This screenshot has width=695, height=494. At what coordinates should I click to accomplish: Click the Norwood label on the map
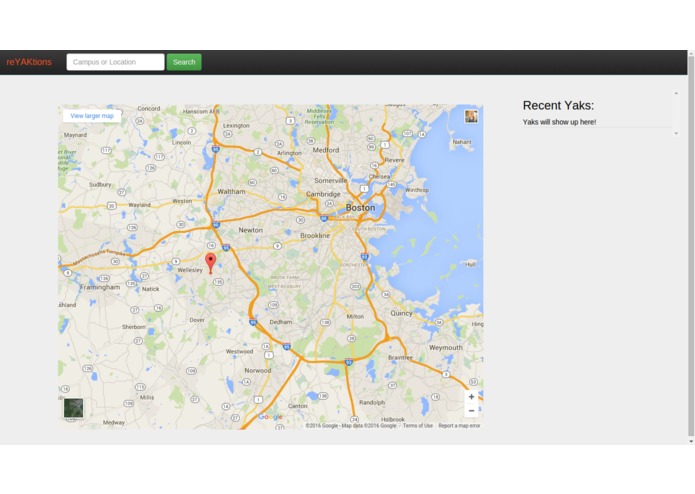258,370
